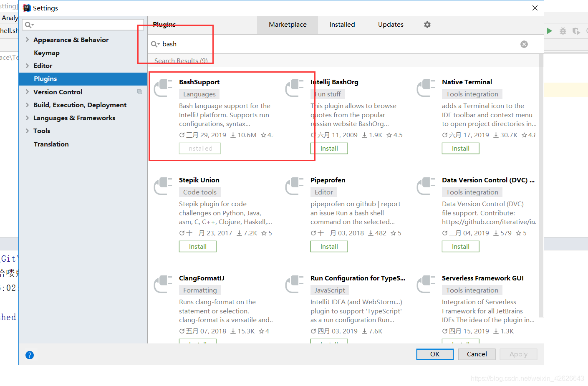Image resolution: width=588 pixels, height=386 pixels.
Task: Open the BashSupport plugin title
Action: (199, 82)
